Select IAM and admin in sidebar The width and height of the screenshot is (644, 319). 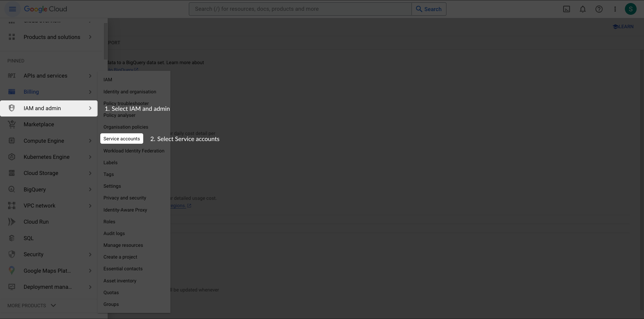[49, 108]
